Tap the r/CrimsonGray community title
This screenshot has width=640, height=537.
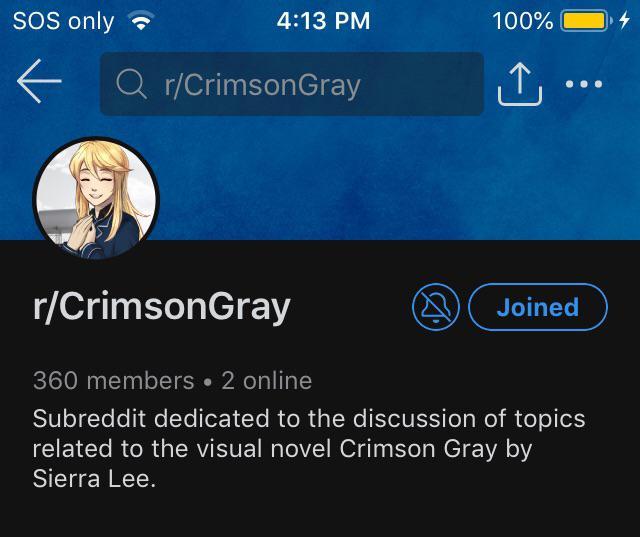point(162,307)
